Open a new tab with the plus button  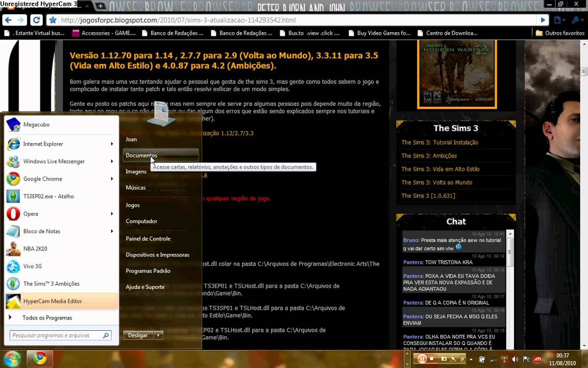tap(101, 6)
